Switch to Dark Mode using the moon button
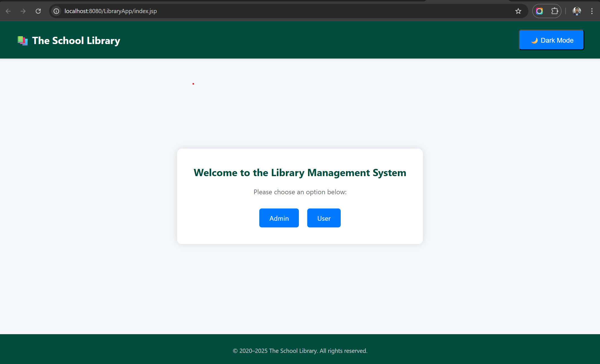Viewport: 600px width, 364px height. pyautogui.click(x=551, y=40)
